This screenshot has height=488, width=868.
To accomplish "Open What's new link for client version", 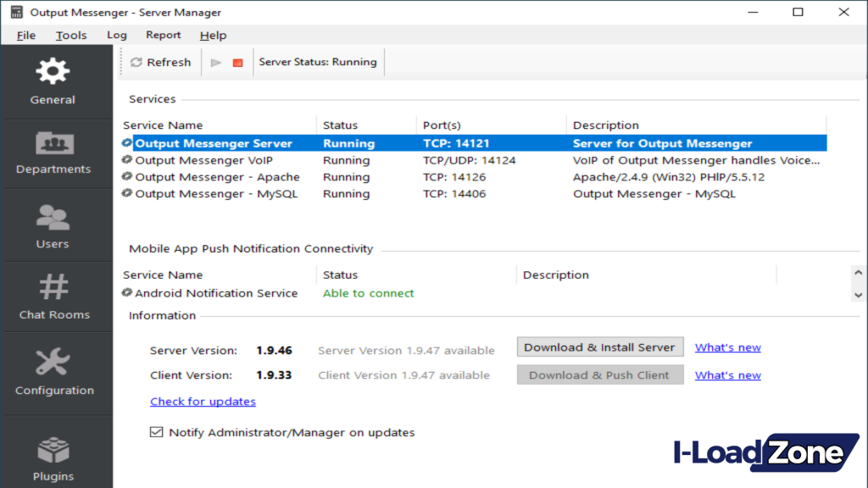I will coord(728,375).
